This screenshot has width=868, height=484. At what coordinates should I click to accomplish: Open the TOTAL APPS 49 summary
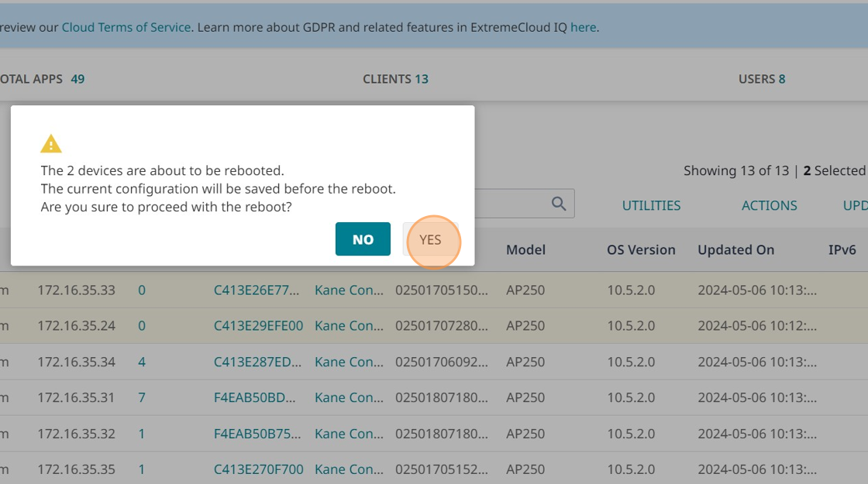42,79
